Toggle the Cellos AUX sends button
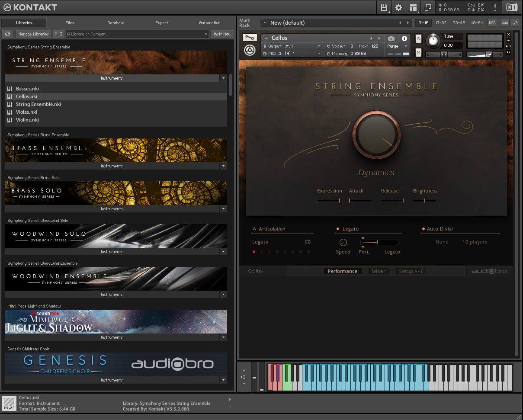 click(x=508, y=46)
